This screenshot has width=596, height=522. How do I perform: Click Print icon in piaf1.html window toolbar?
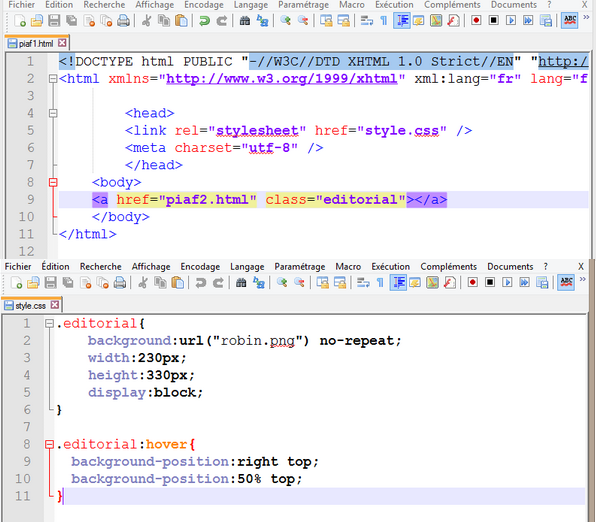[x=123, y=21]
